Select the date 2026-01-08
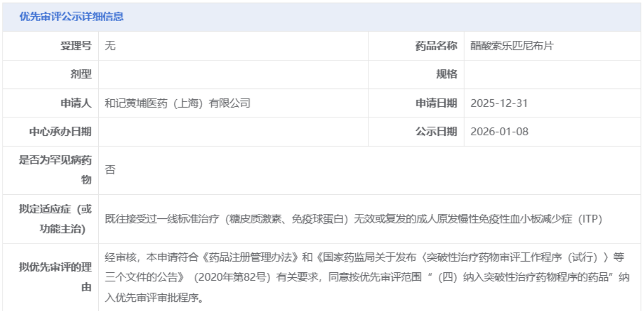 point(499,132)
